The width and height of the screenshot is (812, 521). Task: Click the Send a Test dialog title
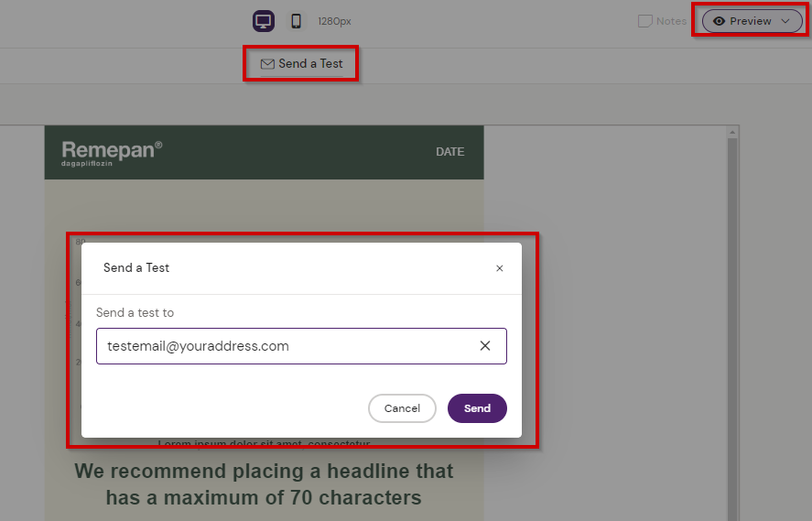point(136,268)
